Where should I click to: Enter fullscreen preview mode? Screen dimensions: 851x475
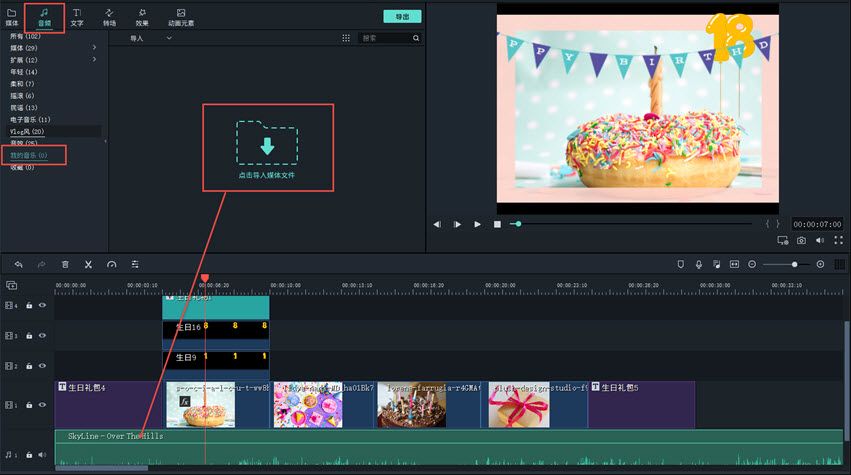click(839, 240)
